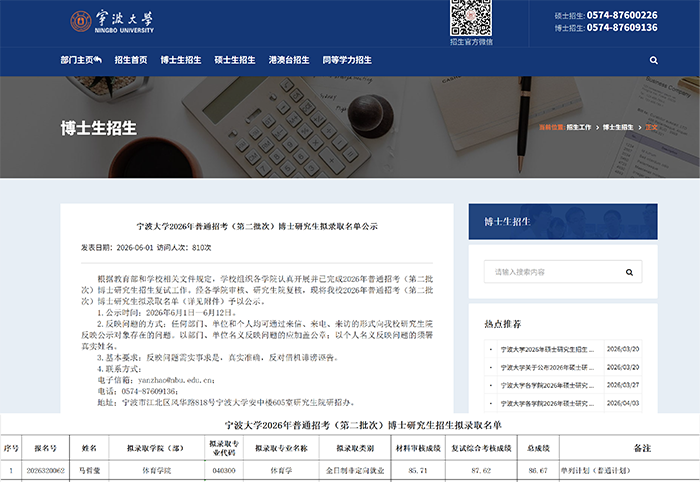Open 招生首页 menu item
This screenshot has height=482, width=700.
[131, 60]
